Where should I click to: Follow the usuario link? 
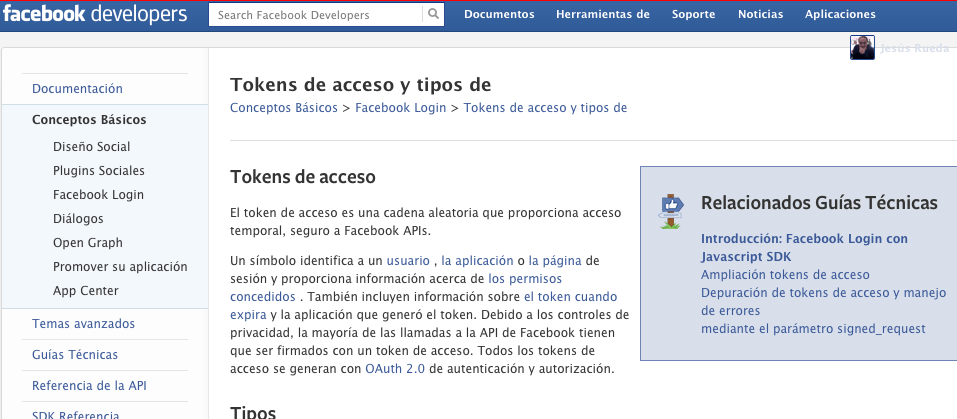click(x=408, y=261)
